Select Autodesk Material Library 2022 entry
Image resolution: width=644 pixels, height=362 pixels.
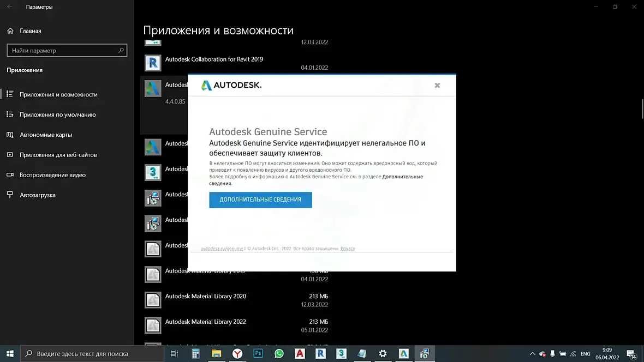(236, 326)
